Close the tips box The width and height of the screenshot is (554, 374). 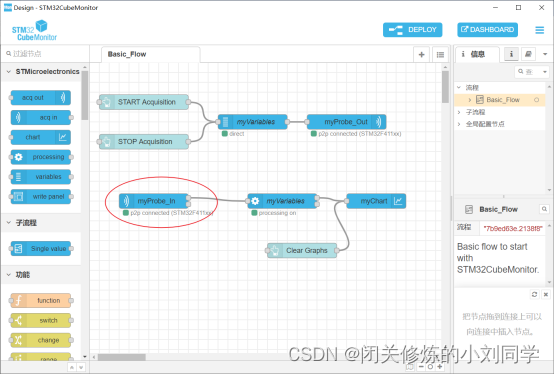pos(546,294)
